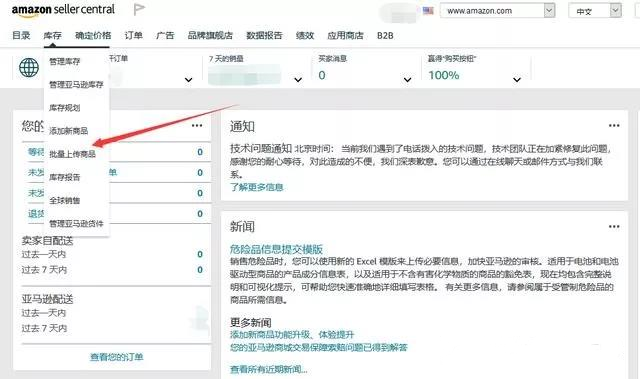Select 批量上传商品 in the dropdown menu

[72, 154]
